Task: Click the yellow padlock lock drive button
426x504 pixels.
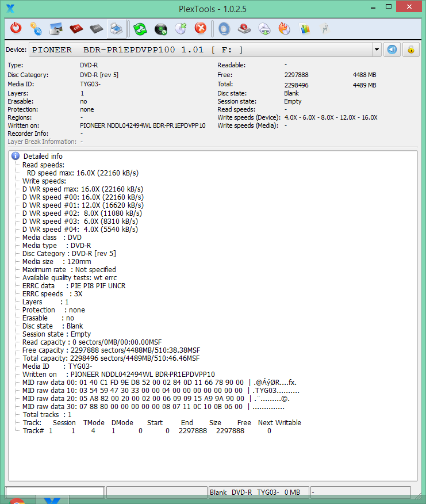Action: click(x=411, y=49)
